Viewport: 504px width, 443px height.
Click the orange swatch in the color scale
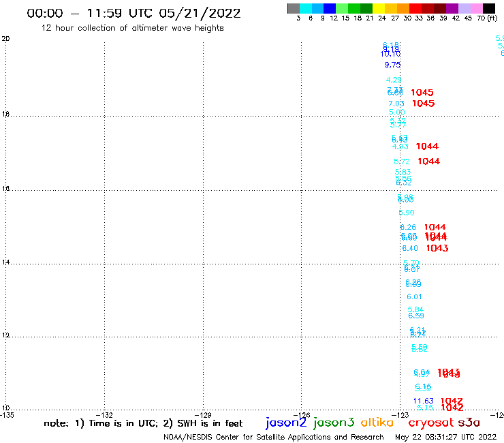pyautogui.click(x=403, y=8)
